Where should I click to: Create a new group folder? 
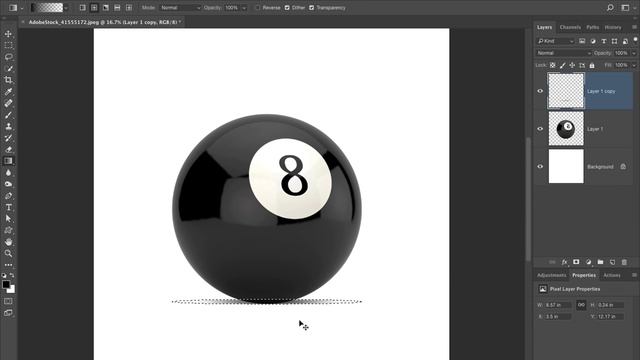[600, 262]
